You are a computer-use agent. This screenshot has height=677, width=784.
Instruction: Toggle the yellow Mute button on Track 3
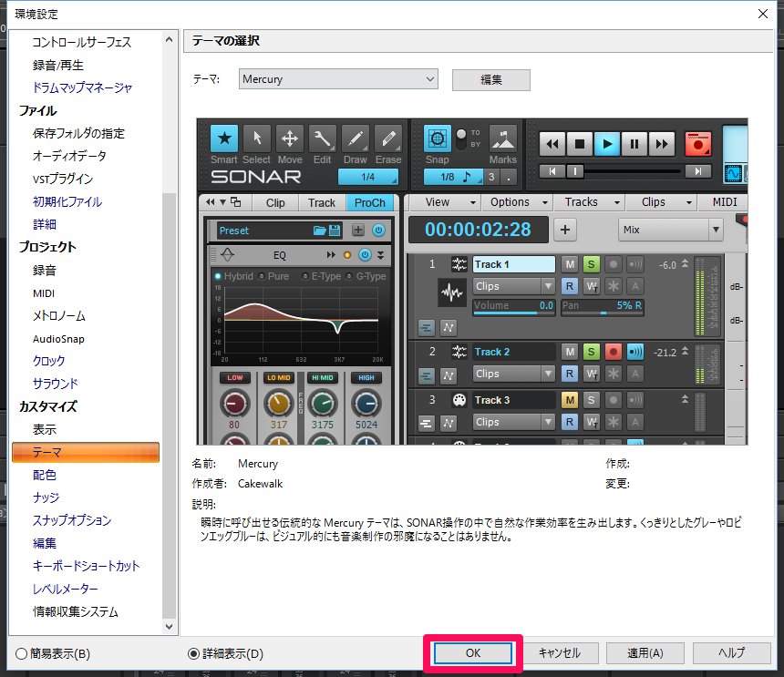coord(570,400)
